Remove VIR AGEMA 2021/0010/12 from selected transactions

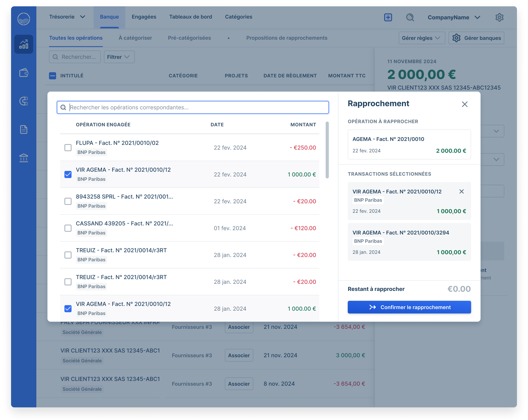461,191
